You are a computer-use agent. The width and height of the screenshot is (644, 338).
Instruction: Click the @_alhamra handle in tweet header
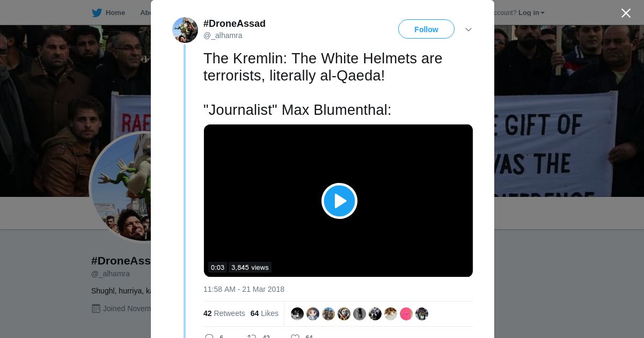(223, 35)
